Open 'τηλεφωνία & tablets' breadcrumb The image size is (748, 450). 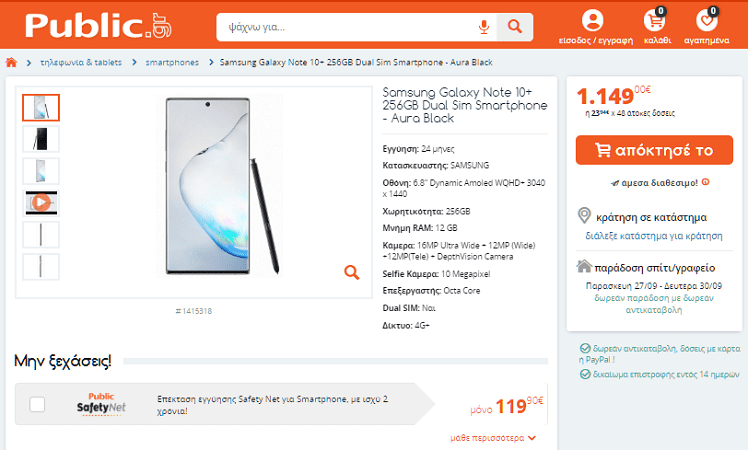81,62
